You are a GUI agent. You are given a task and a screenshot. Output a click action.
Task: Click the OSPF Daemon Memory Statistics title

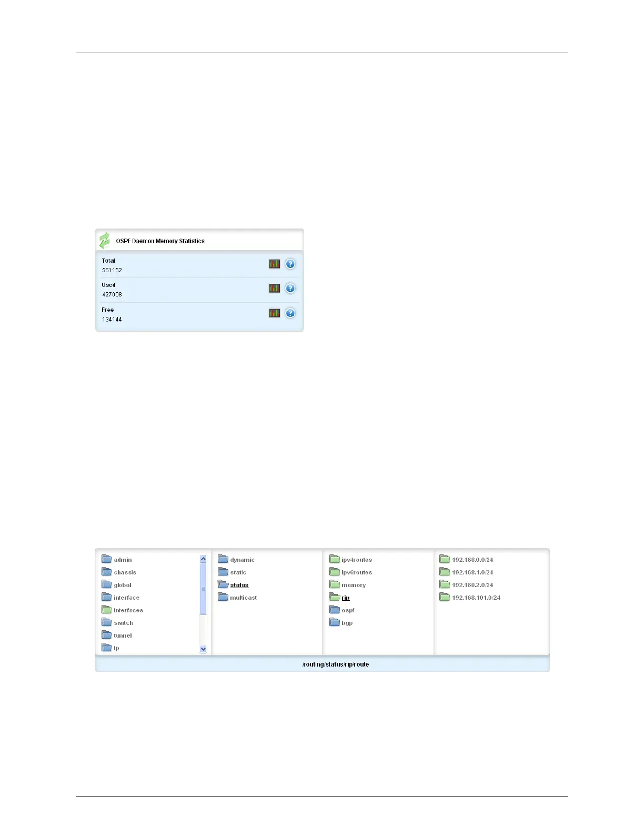click(x=160, y=241)
